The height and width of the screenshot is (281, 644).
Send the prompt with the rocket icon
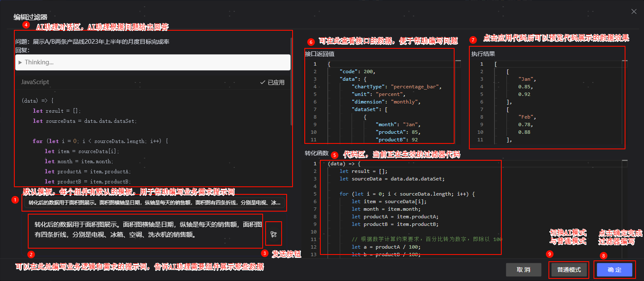point(274,234)
